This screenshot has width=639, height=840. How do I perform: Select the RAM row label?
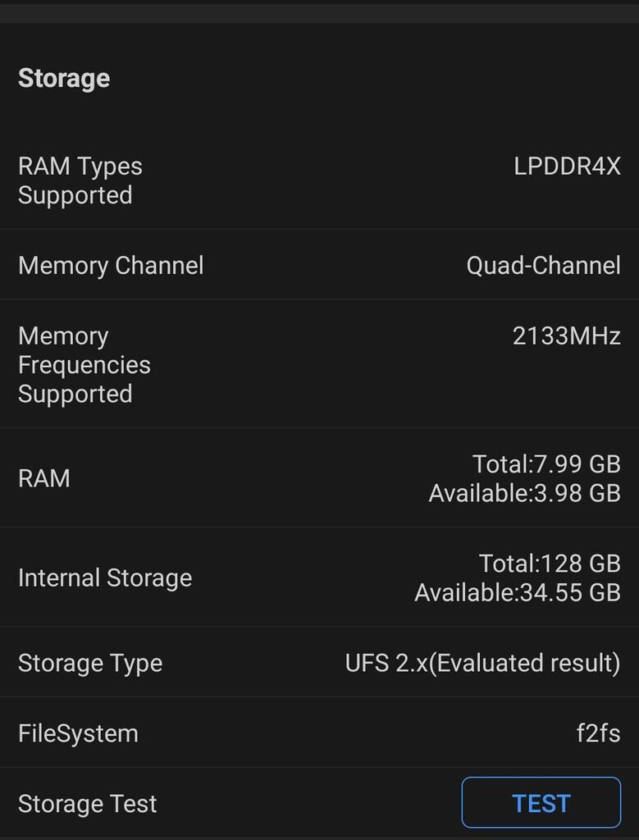[44, 478]
